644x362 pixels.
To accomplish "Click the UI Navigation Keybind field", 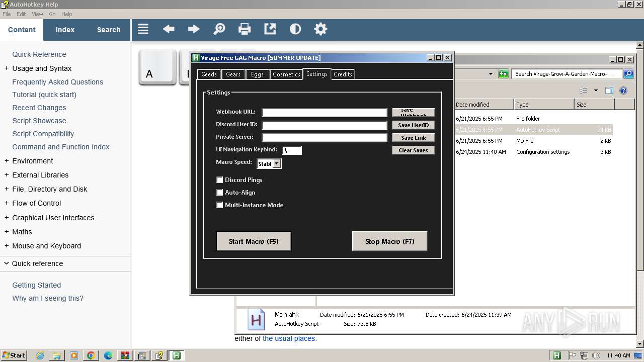I will [x=292, y=150].
